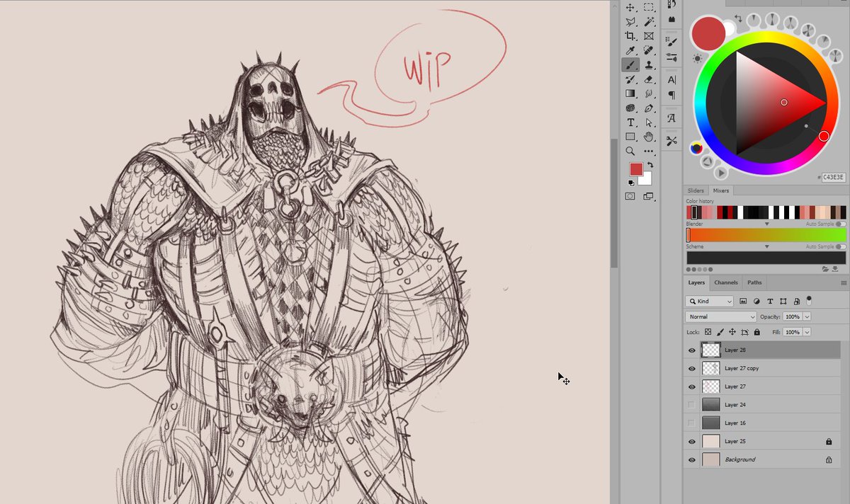850x504 pixels.
Task: Click the Kind filter field
Action: [708, 301]
